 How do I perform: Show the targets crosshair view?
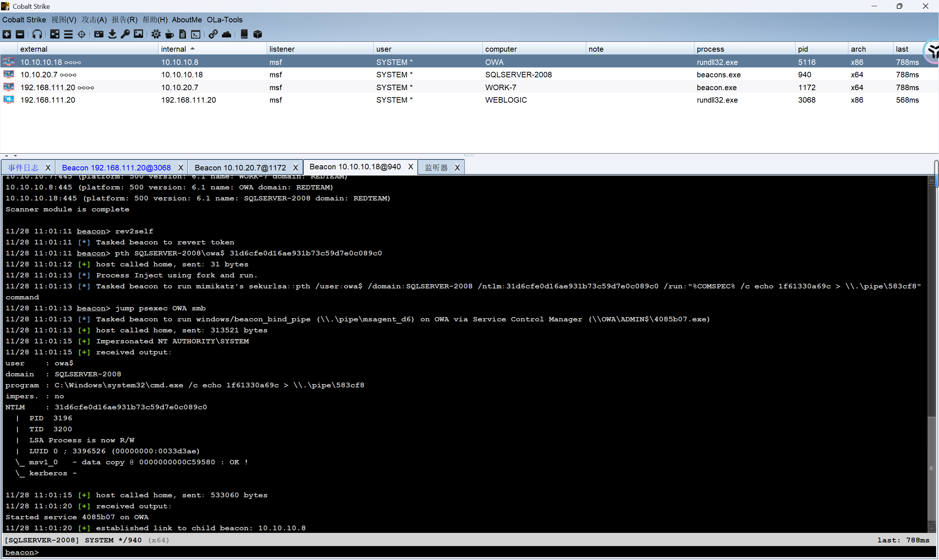click(81, 34)
